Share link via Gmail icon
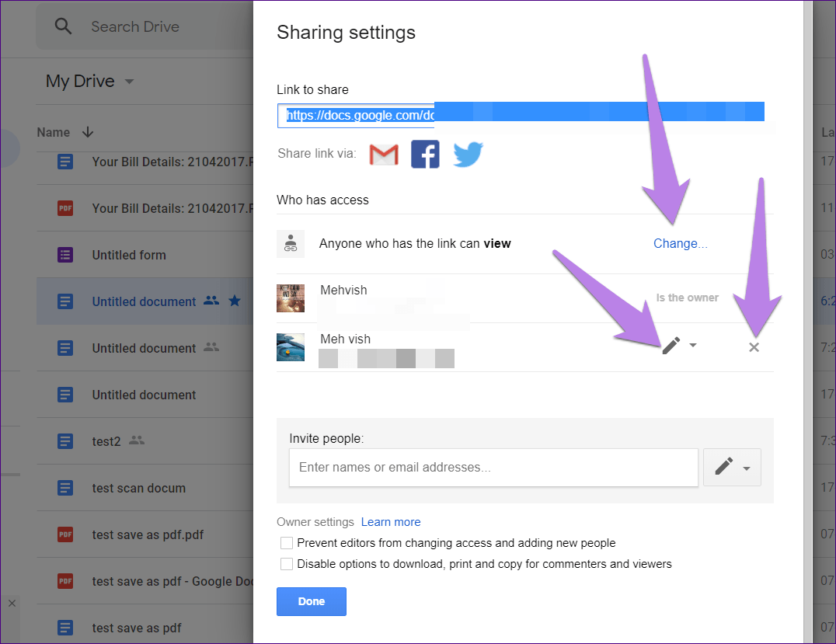This screenshot has width=836, height=644. 384,155
